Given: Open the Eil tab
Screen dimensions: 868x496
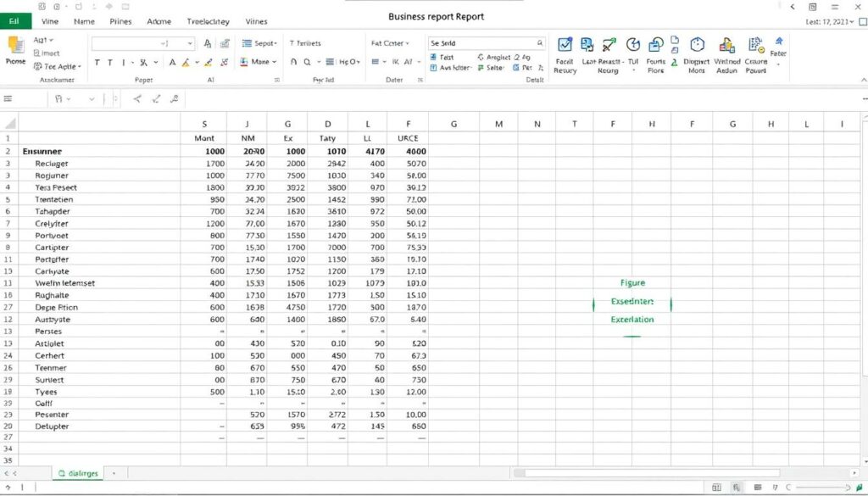Looking at the screenshot, I should click(15, 21).
